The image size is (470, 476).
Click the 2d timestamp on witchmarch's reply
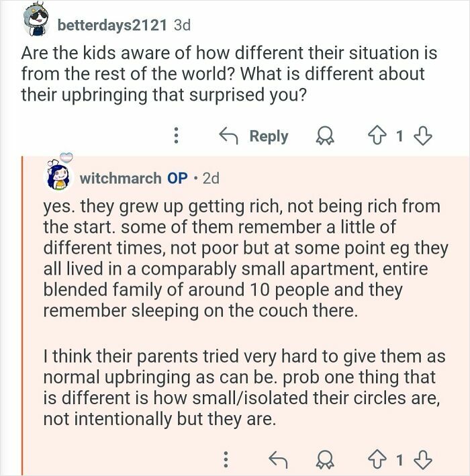click(x=211, y=178)
